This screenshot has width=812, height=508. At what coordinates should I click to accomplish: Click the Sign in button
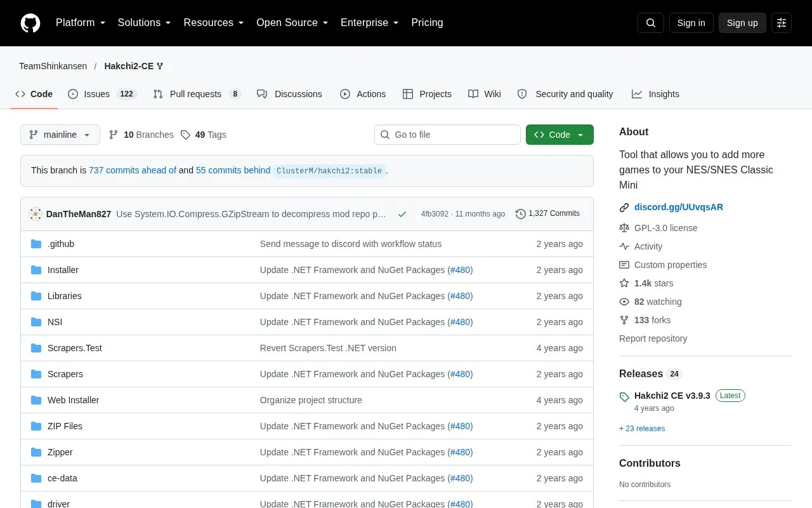point(691,23)
